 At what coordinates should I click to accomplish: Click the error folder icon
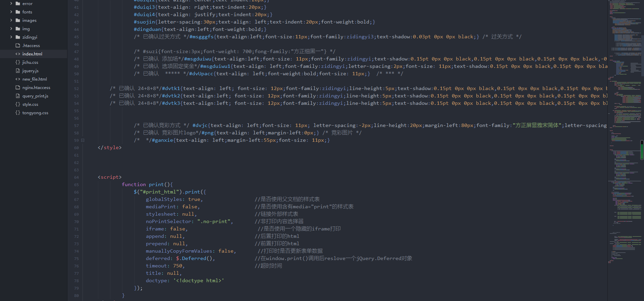[x=18, y=3]
